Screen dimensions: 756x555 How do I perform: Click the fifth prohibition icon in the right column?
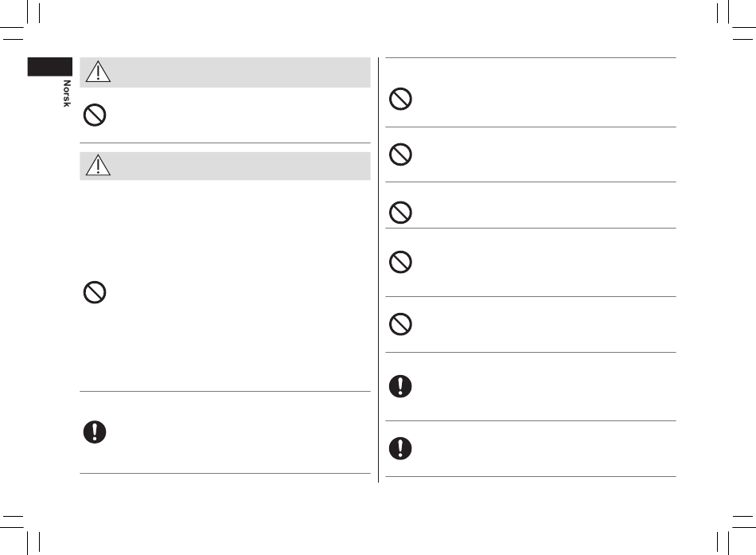click(x=400, y=324)
